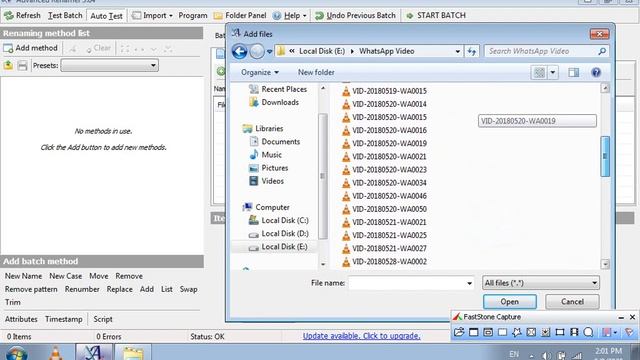Image resolution: width=640 pixels, height=360 pixels.
Task: Choose Renumber batch method
Action: pos(82,289)
